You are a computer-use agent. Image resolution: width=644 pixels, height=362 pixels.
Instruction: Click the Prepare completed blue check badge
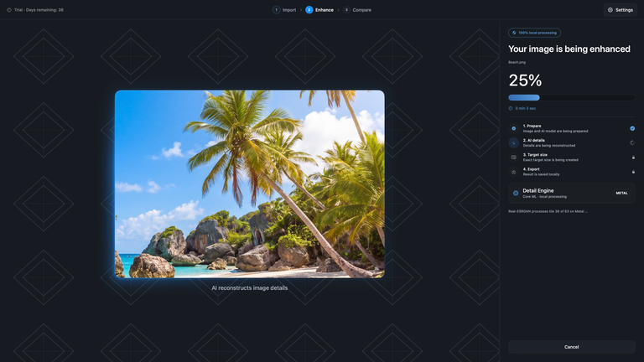coord(632,128)
